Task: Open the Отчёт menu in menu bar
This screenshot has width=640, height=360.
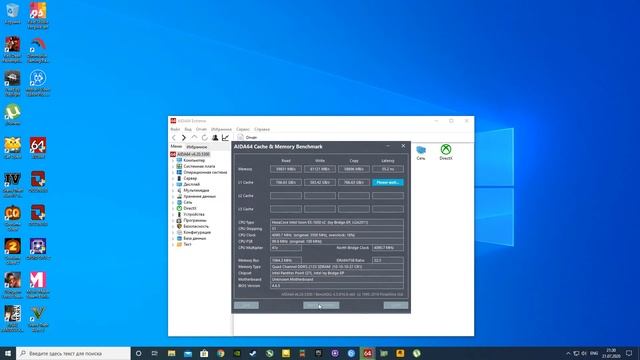Action: click(x=201, y=129)
